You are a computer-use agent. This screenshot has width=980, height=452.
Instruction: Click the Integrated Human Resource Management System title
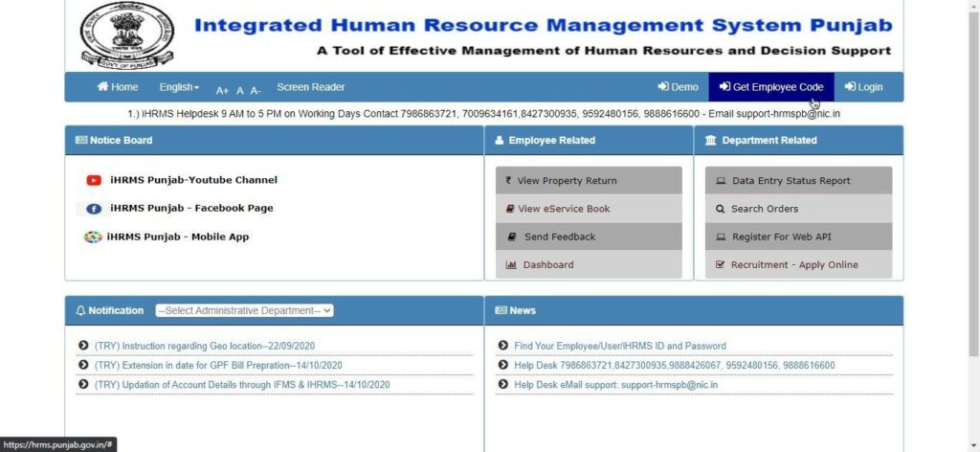point(544,26)
